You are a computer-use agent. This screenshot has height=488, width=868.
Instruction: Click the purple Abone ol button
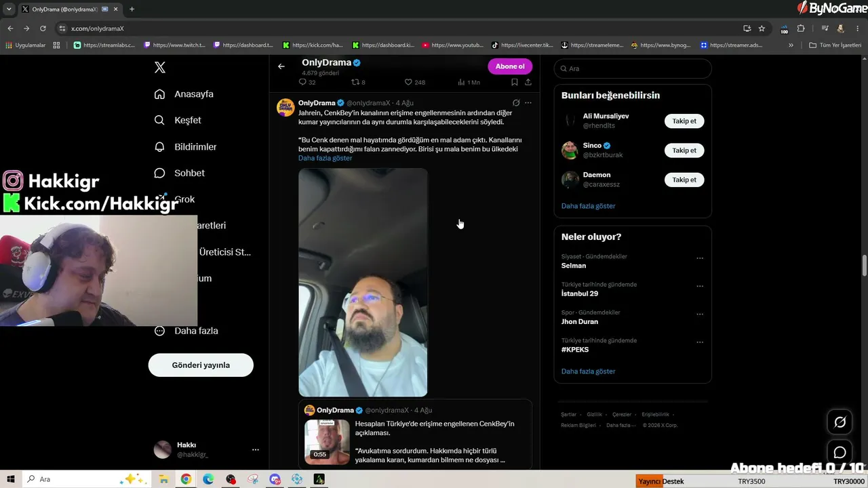click(510, 66)
